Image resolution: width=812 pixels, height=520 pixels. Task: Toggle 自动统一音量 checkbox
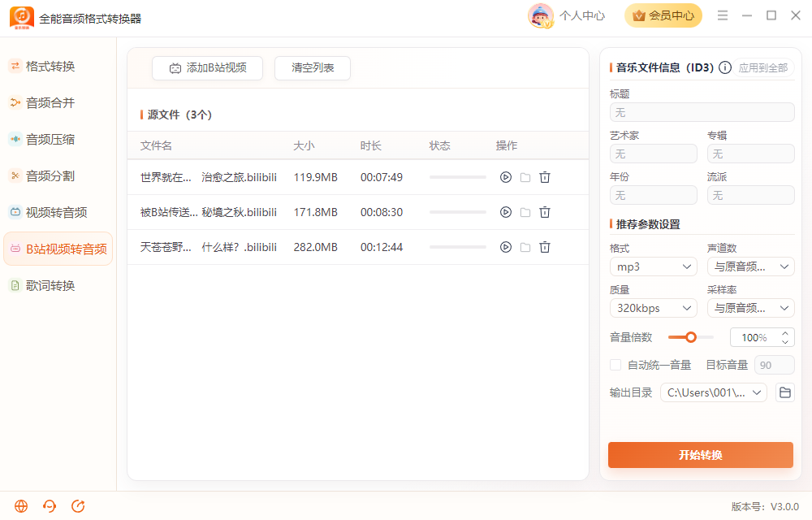(615, 365)
